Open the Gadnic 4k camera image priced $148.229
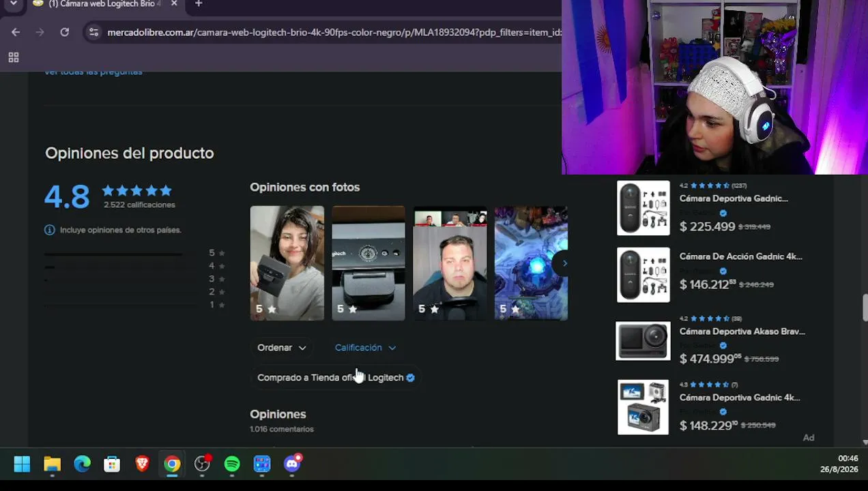This screenshot has width=868, height=491. [x=643, y=408]
